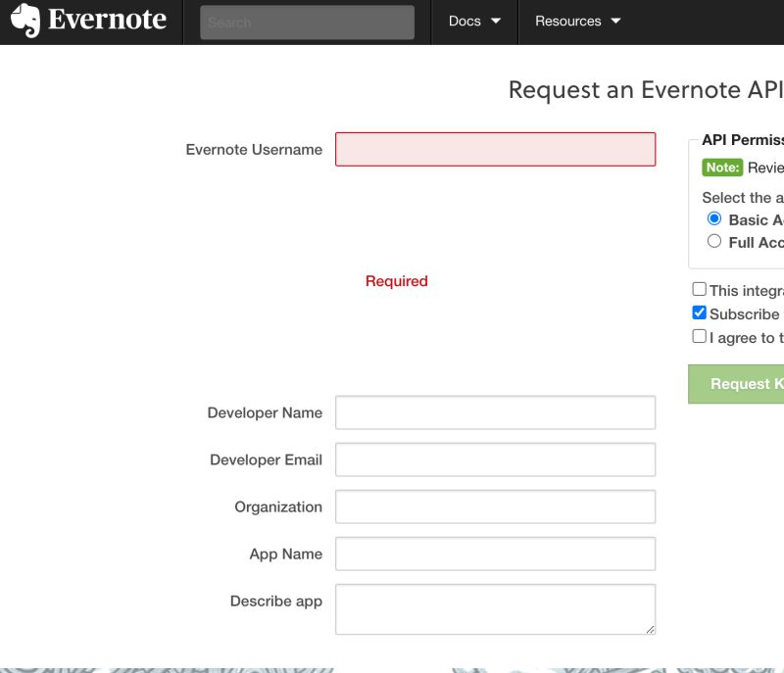Click the Evernote Username label
784x673 pixels.
pos(254,149)
